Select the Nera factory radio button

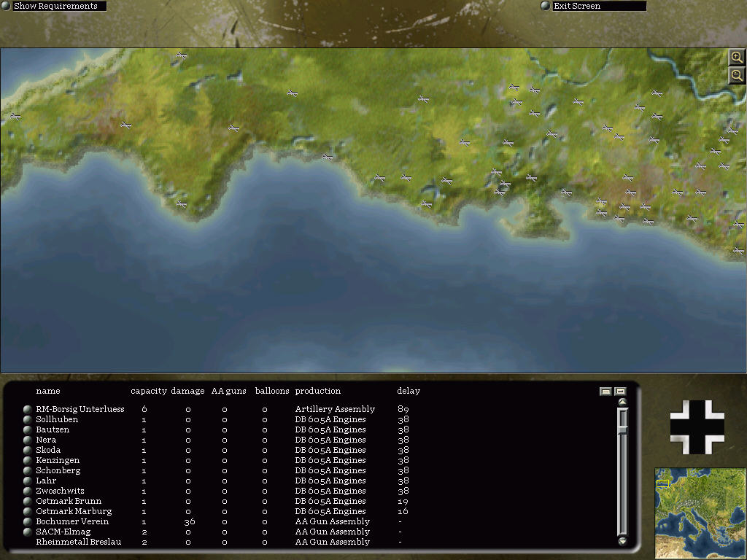27,440
